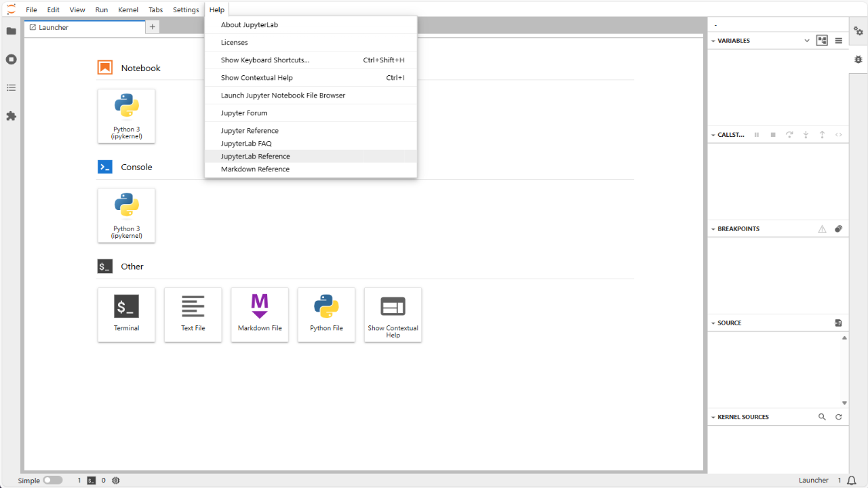The width and height of the screenshot is (868, 488).
Task: Click the kernel count icon in status bar
Action: [x=115, y=481]
